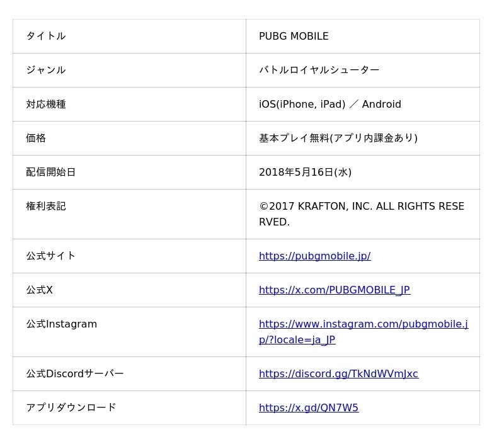Viewport: 504px width, 444px height.
Task: Click the 配信開始日 row label
Action: tap(50, 172)
